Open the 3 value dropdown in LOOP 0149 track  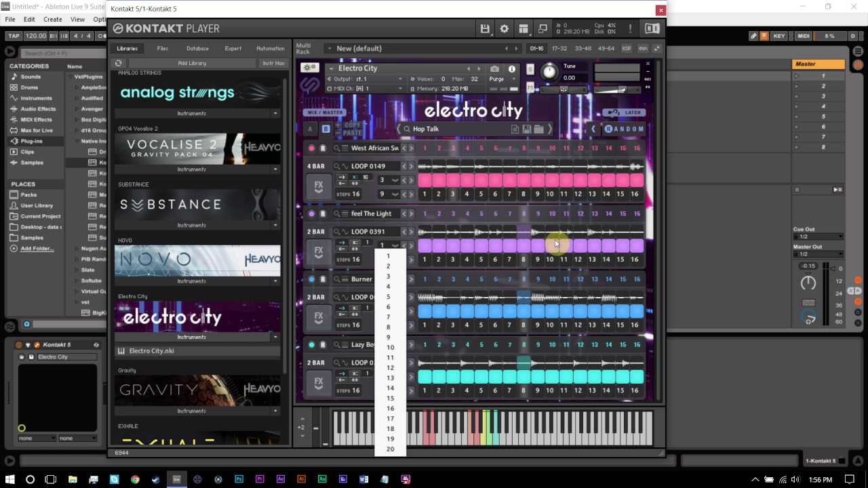tap(389, 180)
